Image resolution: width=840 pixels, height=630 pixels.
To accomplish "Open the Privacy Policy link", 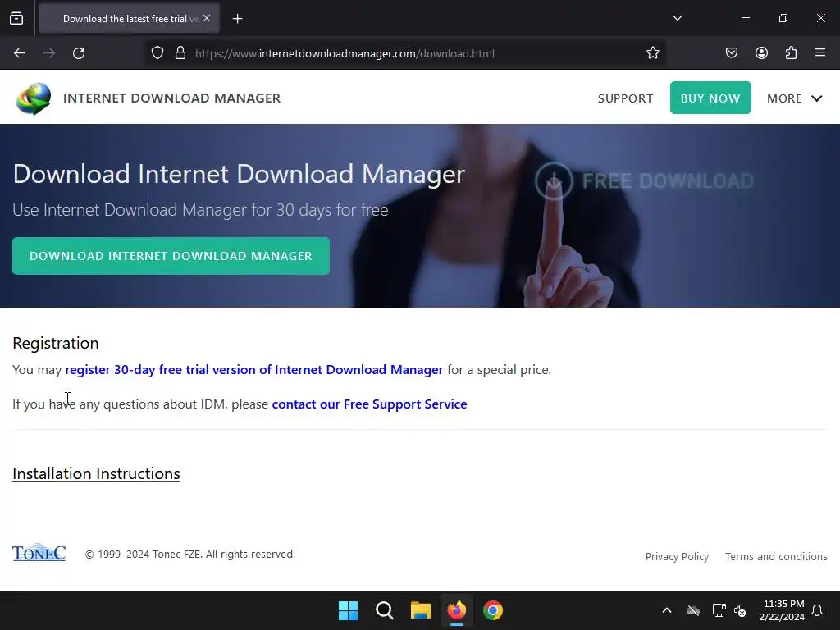I will [x=677, y=557].
